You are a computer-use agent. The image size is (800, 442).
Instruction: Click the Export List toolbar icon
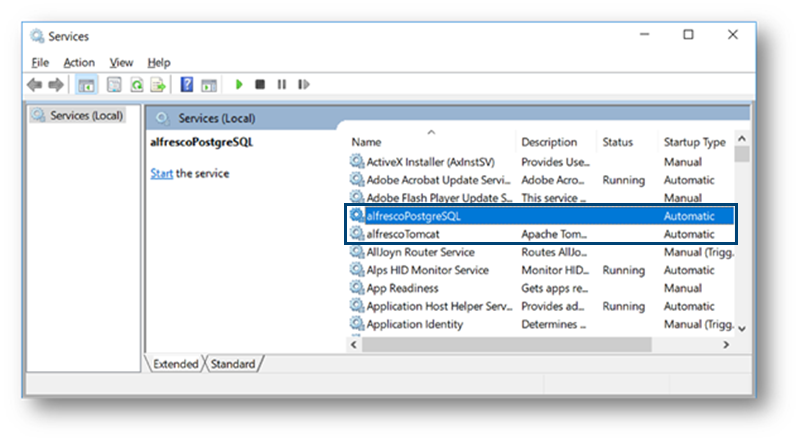tap(157, 85)
